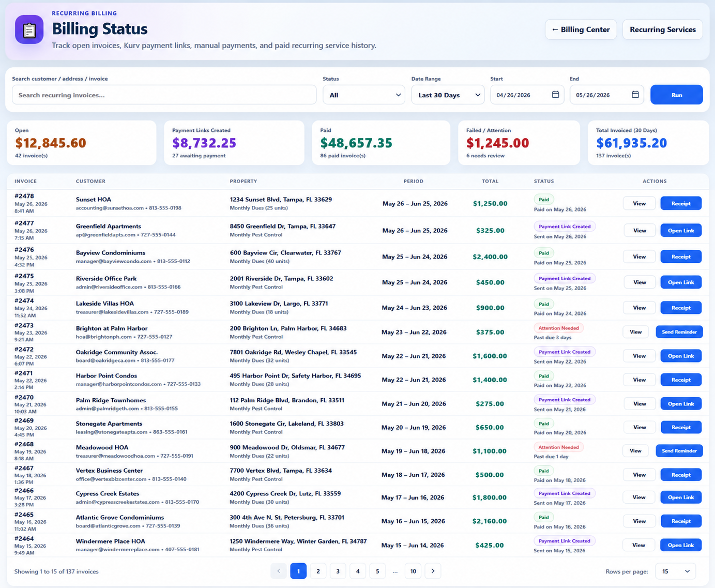This screenshot has width=715, height=588.
Task: Open Recurring Services page
Action: pos(663,29)
